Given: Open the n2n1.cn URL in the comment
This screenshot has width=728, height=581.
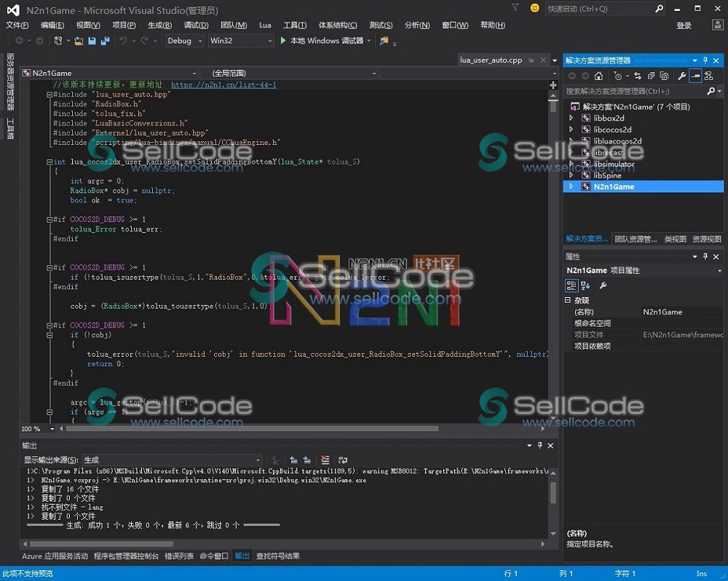Looking at the screenshot, I should pos(223,85).
